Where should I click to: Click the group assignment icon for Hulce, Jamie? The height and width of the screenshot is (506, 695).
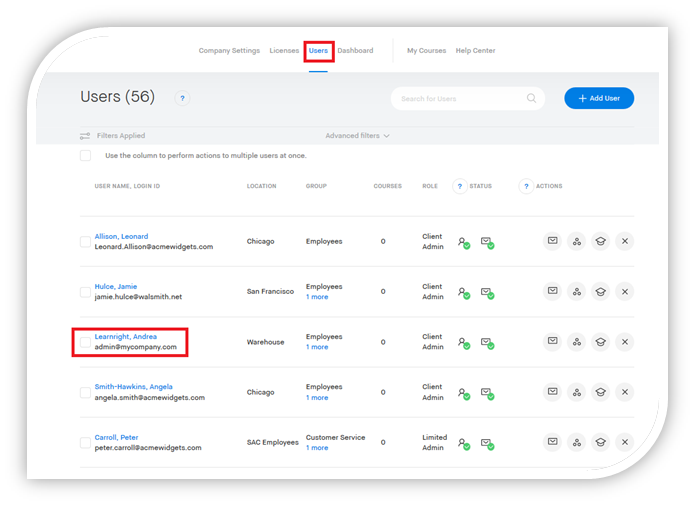click(577, 291)
